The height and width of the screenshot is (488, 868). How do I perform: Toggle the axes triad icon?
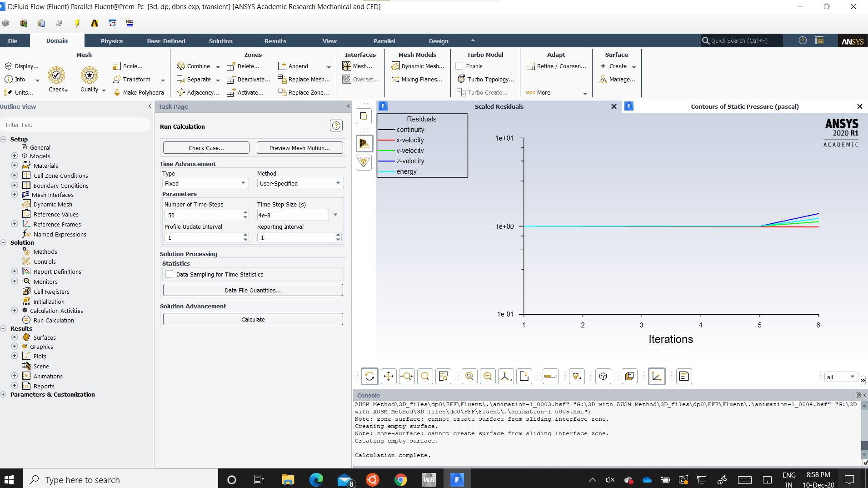pyautogui.click(x=657, y=376)
